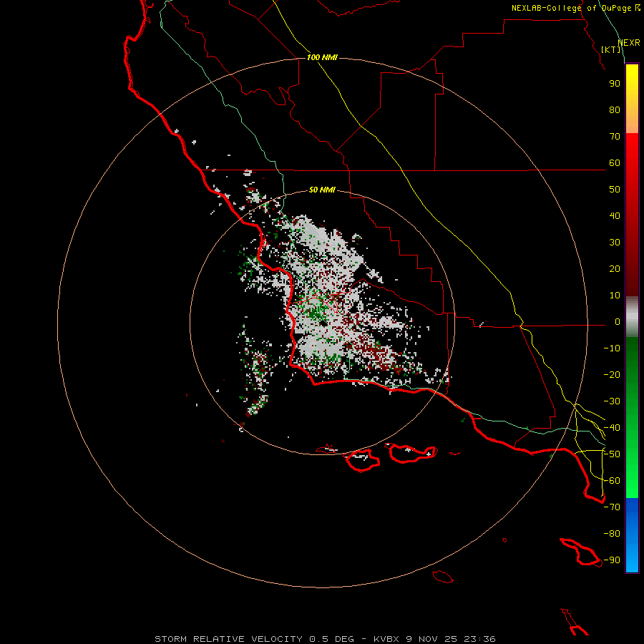The height and width of the screenshot is (644, 644).
Task: Click the -90 value on velocity scale
Action: click(x=612, y=560)
